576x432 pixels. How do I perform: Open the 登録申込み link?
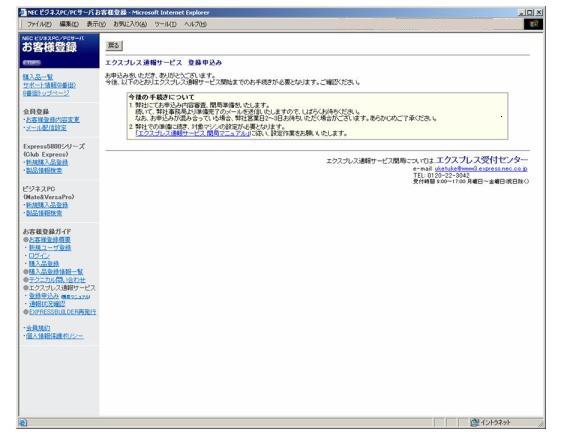point(44,296)
